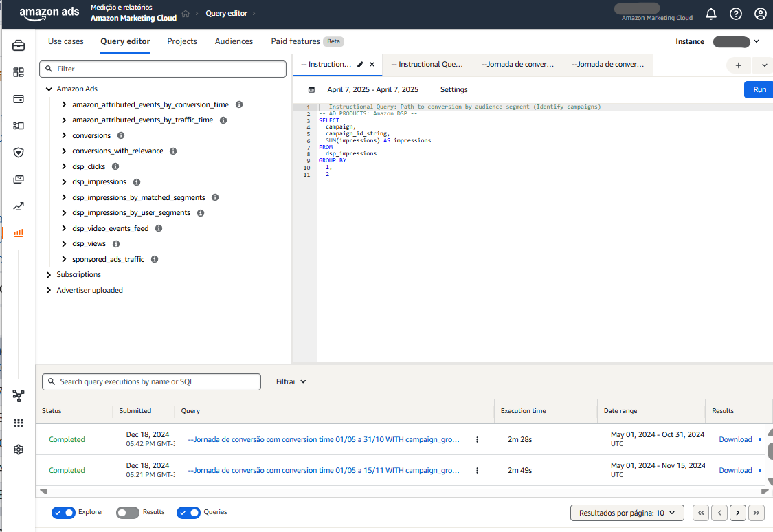
Task: Expand the Advertiser uploaded node
Action: [x=49, y=291]
